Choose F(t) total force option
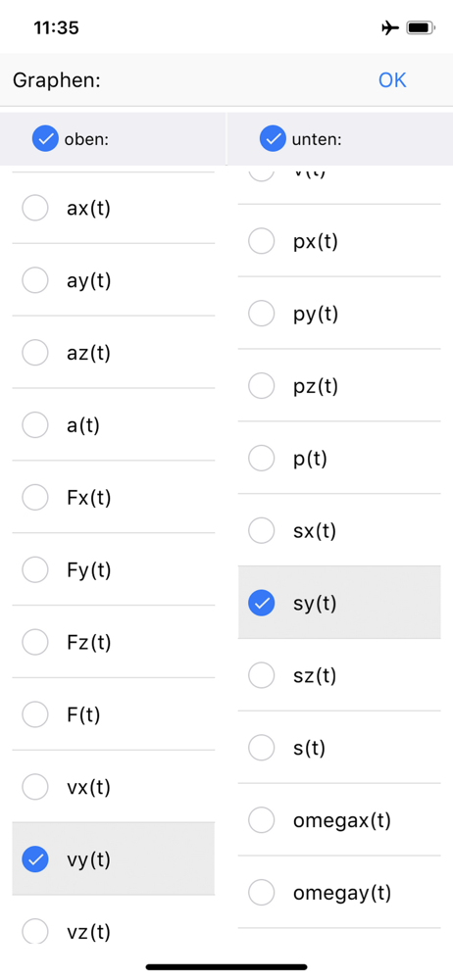The height and width of the screenshot is (980, 453). point(114,714)
